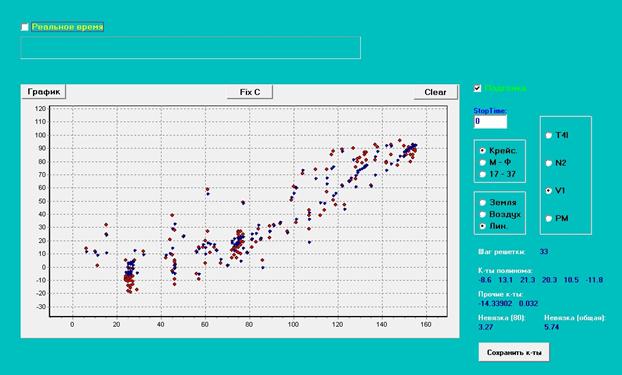Screen dimensions: 622x375
Task: Click the Fix C button
Action: tap(250, 92)
